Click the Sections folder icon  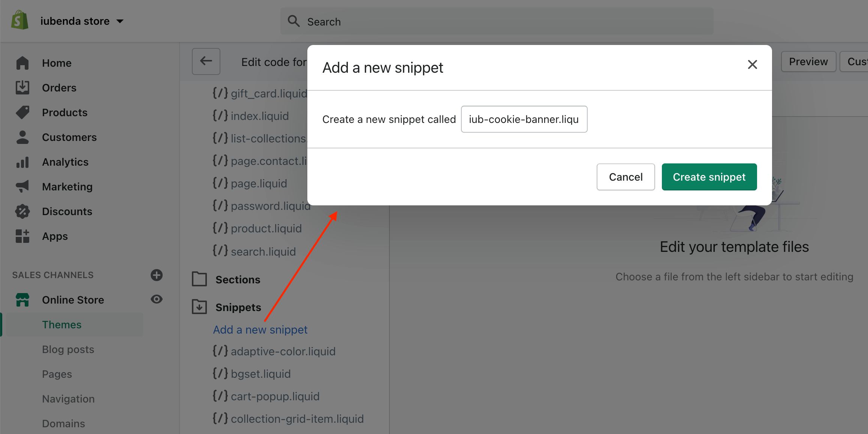click(199, 279)
